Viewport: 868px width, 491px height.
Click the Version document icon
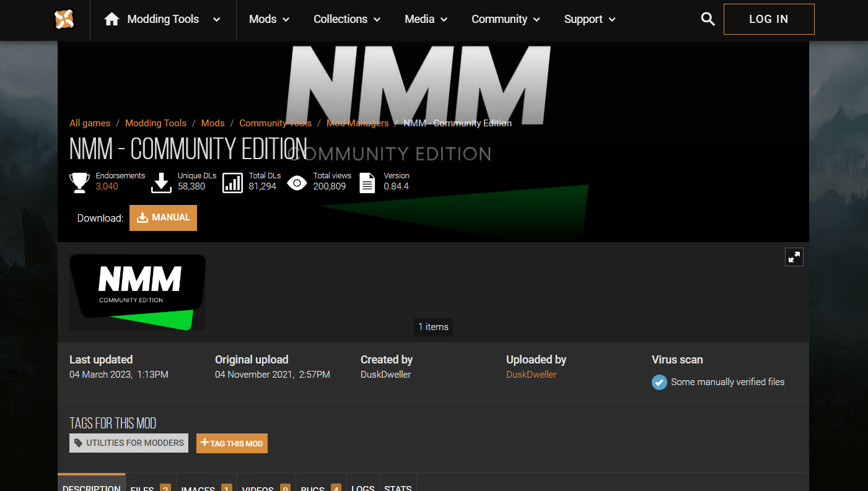point(367,183)
